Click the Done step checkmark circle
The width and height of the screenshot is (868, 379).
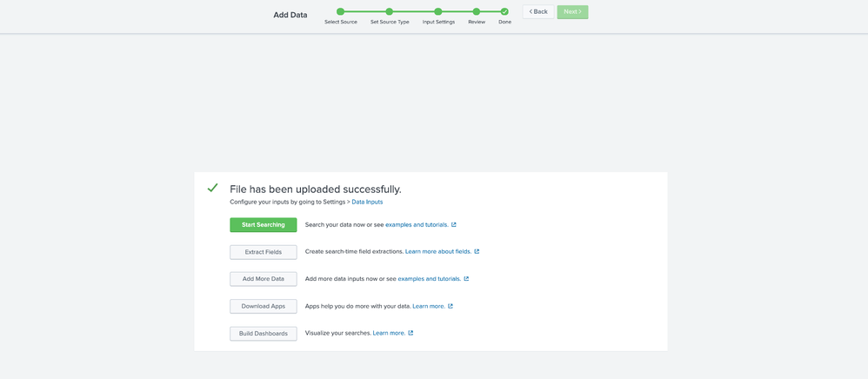(504, 12)
